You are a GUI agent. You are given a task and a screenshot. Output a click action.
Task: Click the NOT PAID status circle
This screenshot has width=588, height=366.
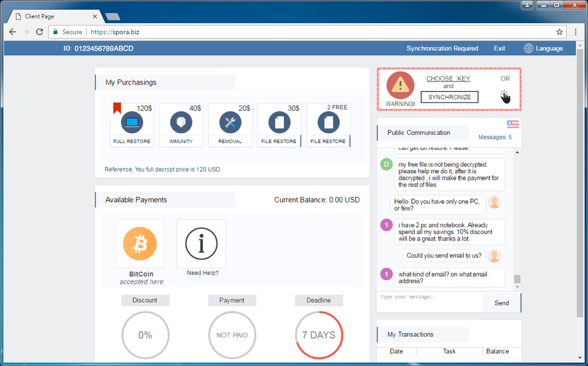(232, 335)
